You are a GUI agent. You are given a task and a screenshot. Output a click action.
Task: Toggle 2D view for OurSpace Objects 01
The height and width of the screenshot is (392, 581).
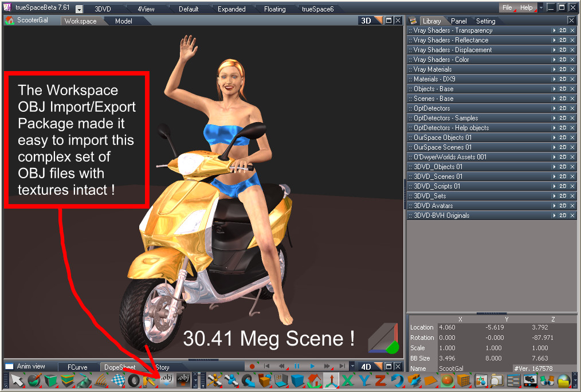(563, 138)
